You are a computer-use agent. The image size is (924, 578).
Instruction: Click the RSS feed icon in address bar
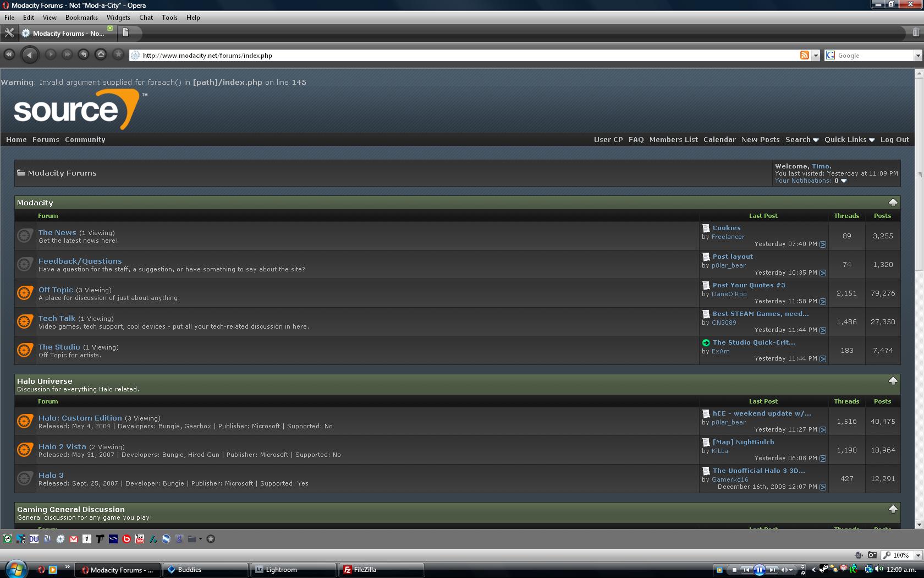[804, 55]
